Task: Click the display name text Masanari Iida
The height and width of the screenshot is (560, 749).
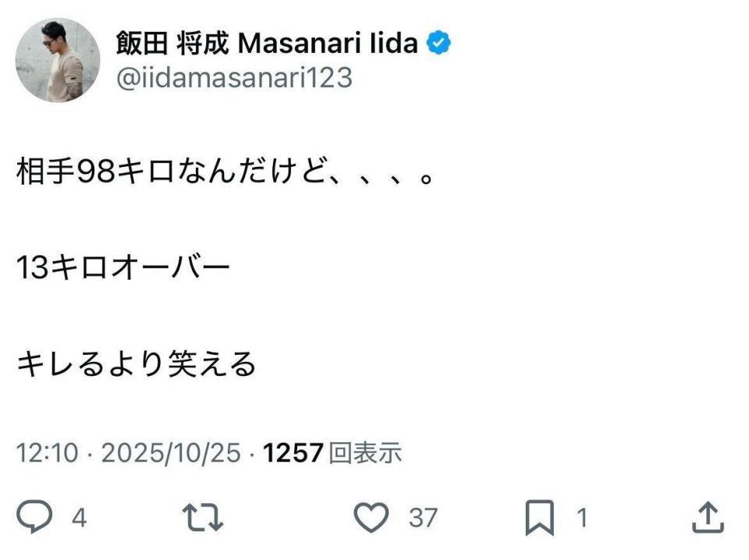Action: (x=328, y=44)
